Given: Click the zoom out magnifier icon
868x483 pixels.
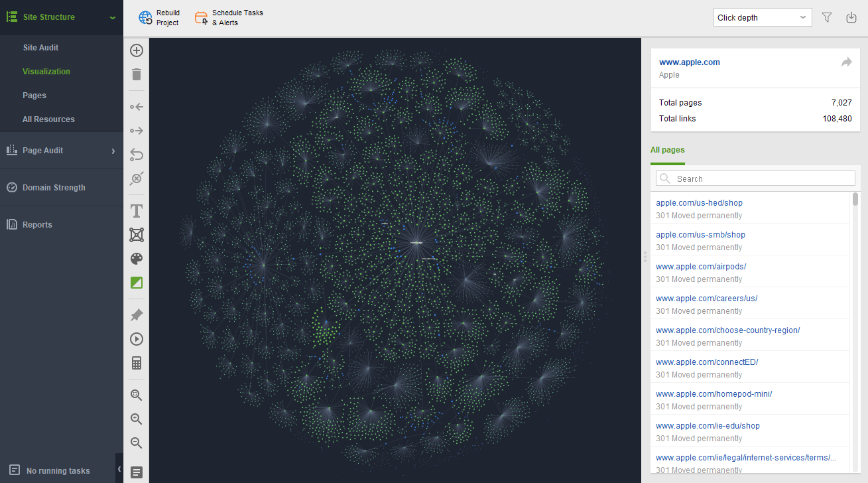Looking at the screenshot, I should pos(137,443).
